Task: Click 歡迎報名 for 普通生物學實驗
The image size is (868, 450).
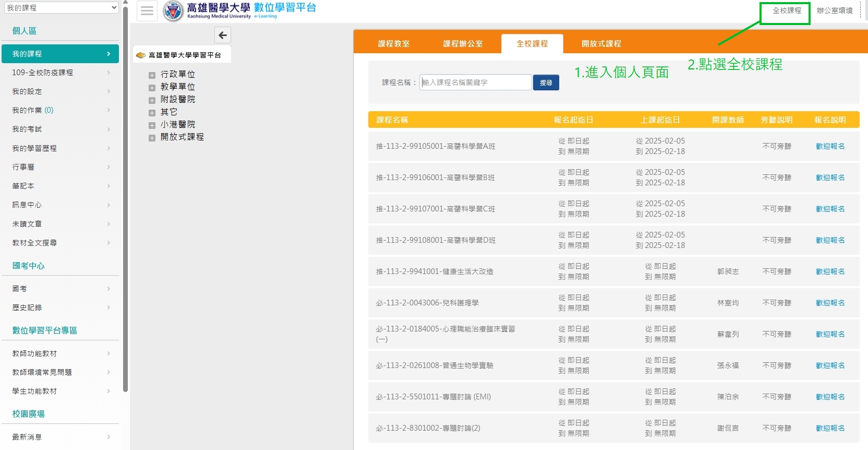Action: 830,365
